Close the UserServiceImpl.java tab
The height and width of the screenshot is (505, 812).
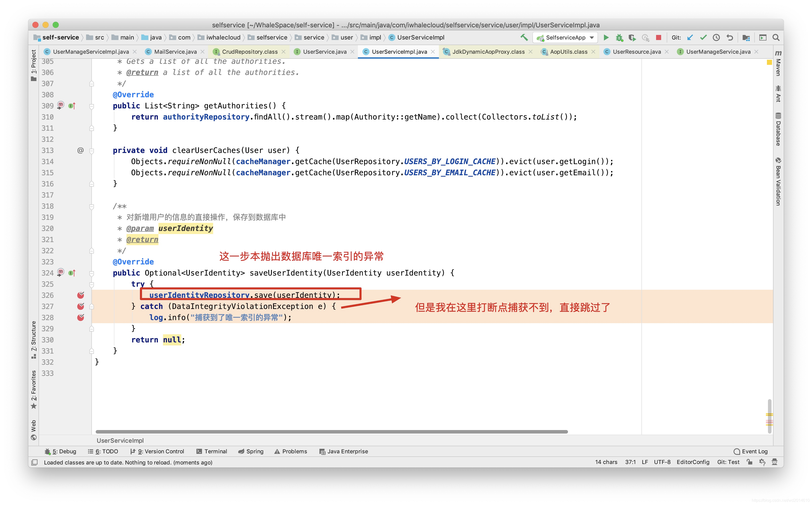click(433, 52)
